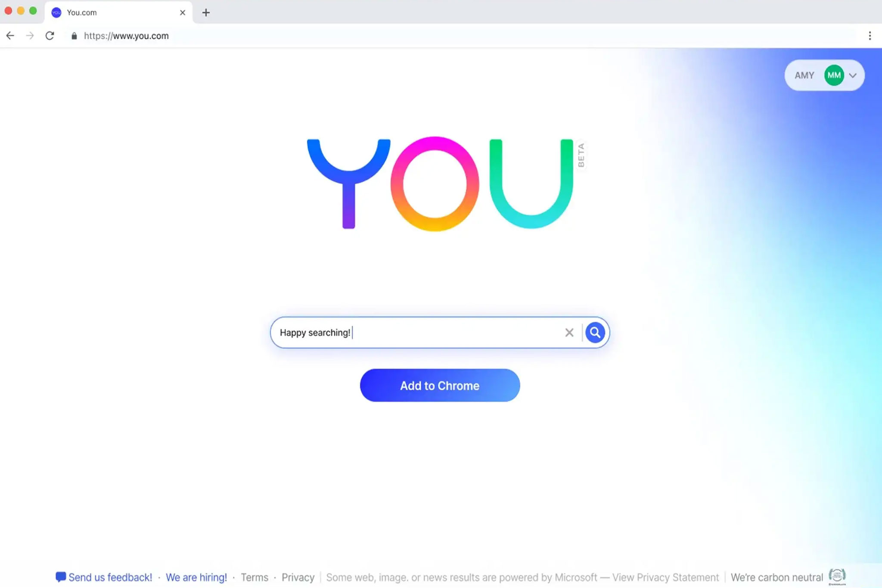Viewport: 882px width, 588px height.
Task: Click the blue magnifier search button
Action: [595, 333]
